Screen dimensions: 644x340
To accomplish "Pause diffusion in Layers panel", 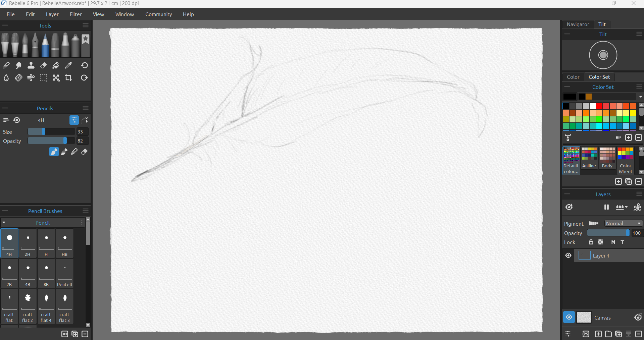I will pos(606,207).
